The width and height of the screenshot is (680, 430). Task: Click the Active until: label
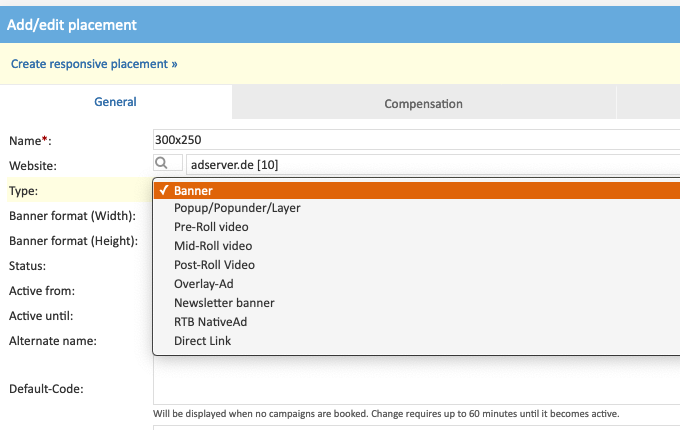(x=41, y=316)
